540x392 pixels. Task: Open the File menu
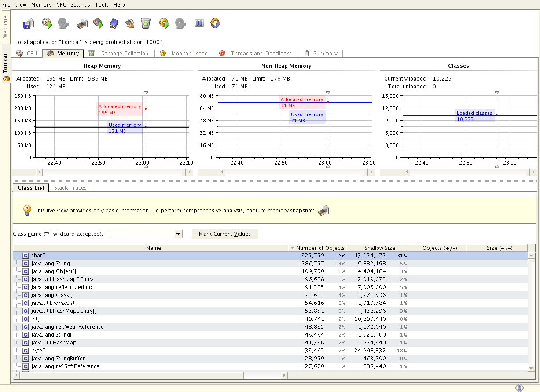[6, 5]
